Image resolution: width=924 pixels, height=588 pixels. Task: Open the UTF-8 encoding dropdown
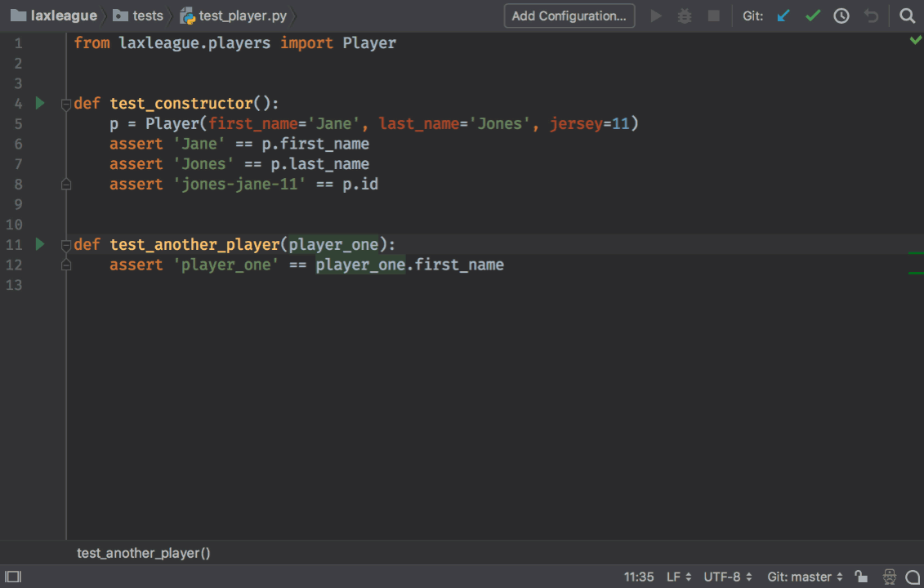pos(728,577)
